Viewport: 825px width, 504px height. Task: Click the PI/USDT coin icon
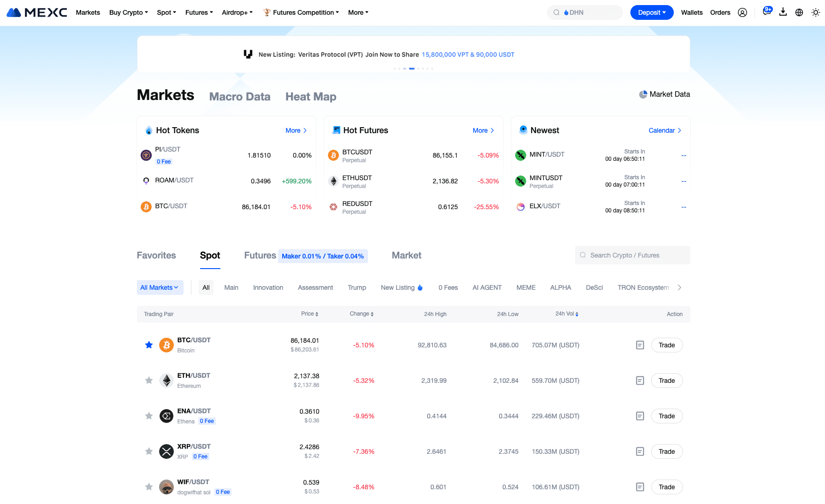point(146,155)
